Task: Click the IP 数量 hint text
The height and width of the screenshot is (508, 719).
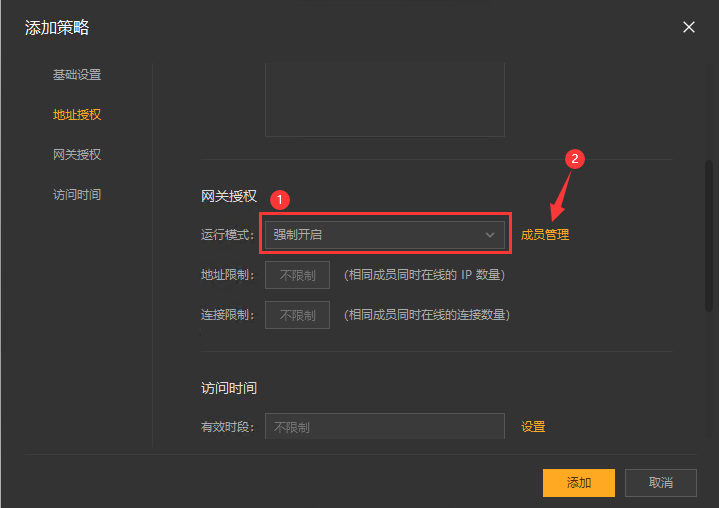Action: 424,275
